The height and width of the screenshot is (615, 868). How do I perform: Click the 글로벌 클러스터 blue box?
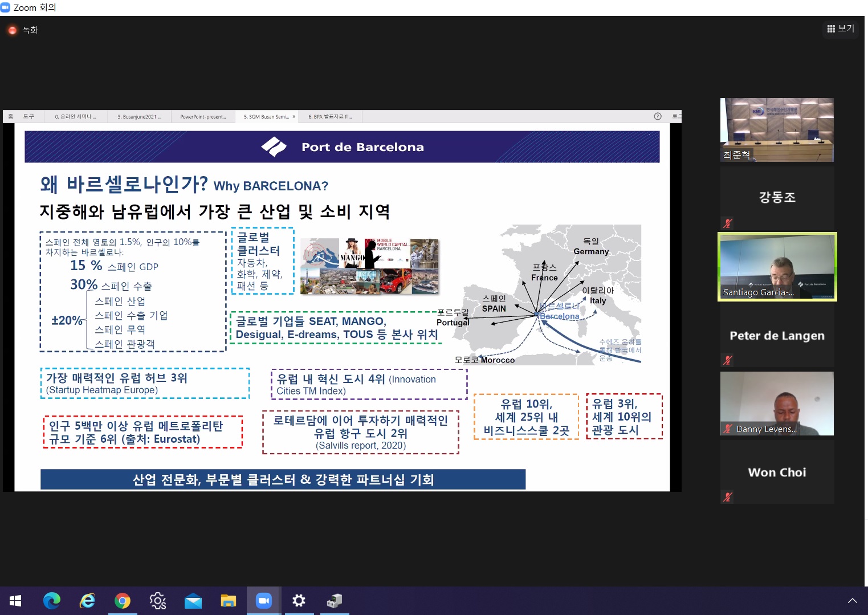[263, 261]
